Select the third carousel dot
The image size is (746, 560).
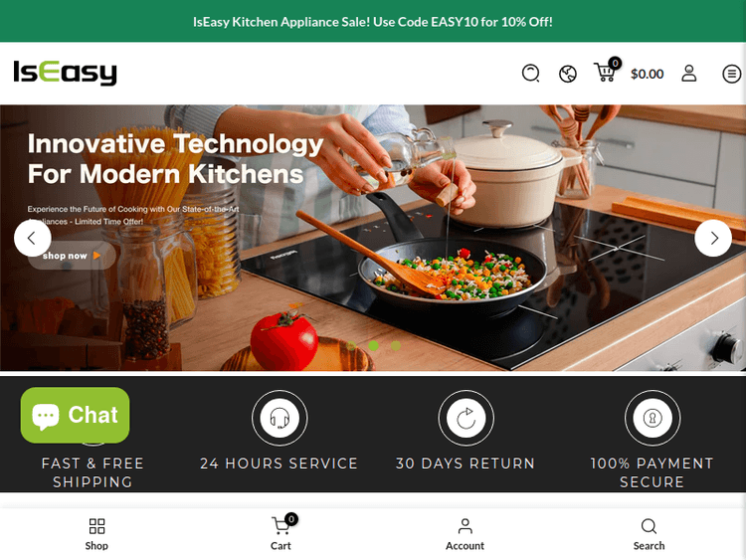coord(396,346)
